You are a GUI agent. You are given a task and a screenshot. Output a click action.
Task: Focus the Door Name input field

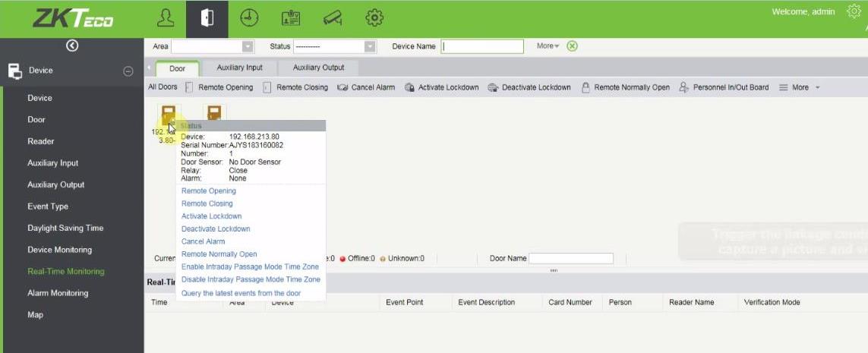point(571,258)
